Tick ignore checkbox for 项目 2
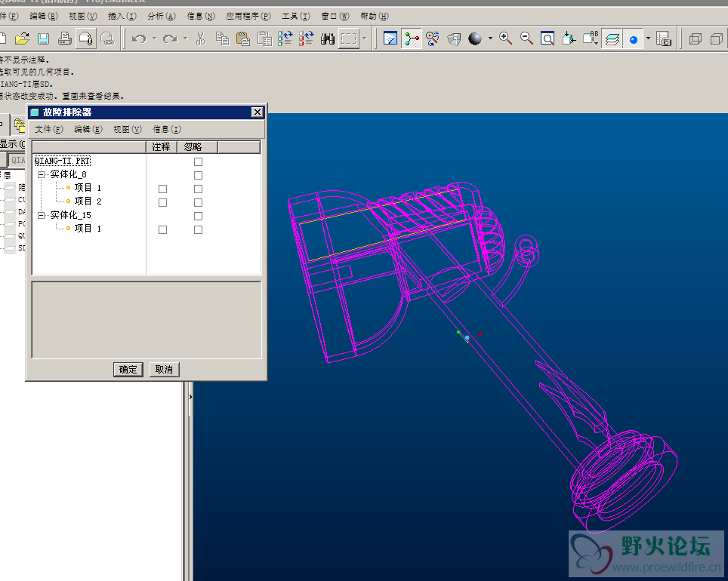 click(x=199, y=202)
